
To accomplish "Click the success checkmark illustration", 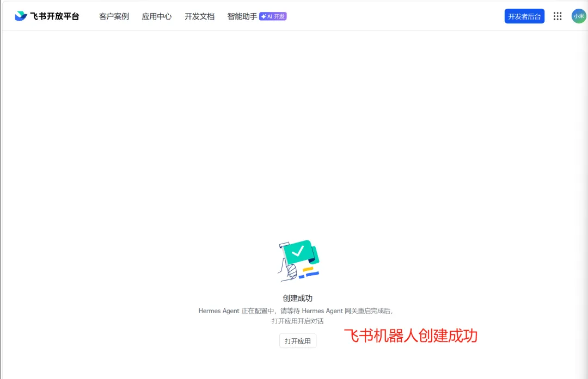I will (298, 260).
